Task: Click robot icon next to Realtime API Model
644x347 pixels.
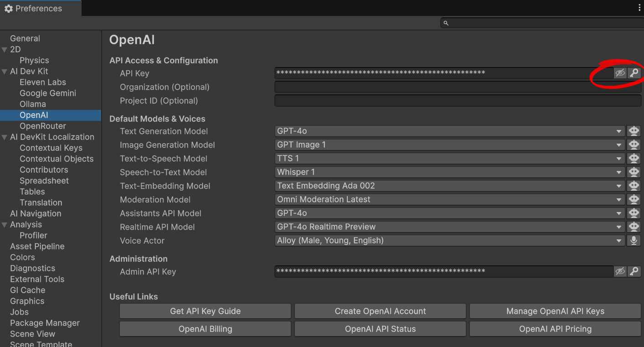Action: (634, 227)
